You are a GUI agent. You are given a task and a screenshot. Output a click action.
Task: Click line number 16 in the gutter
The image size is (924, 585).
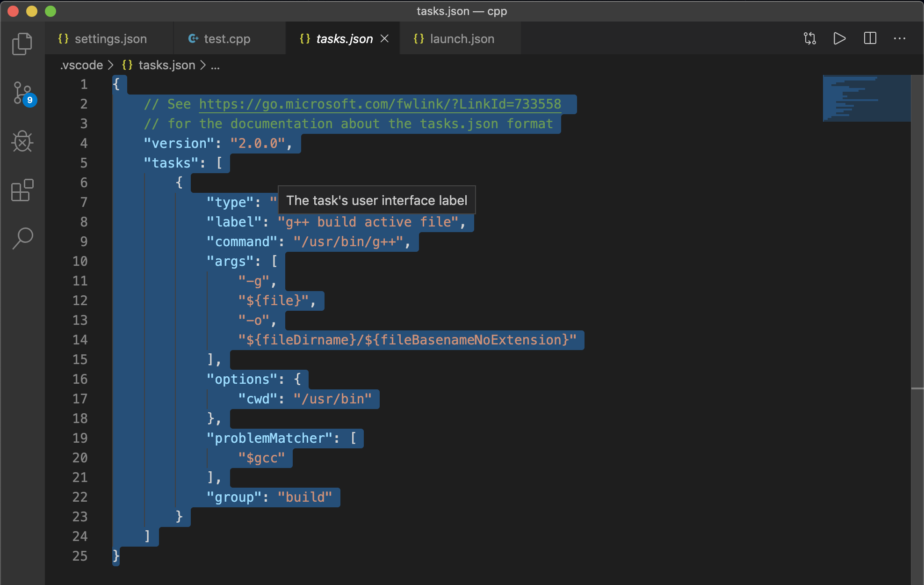(80, 379)
